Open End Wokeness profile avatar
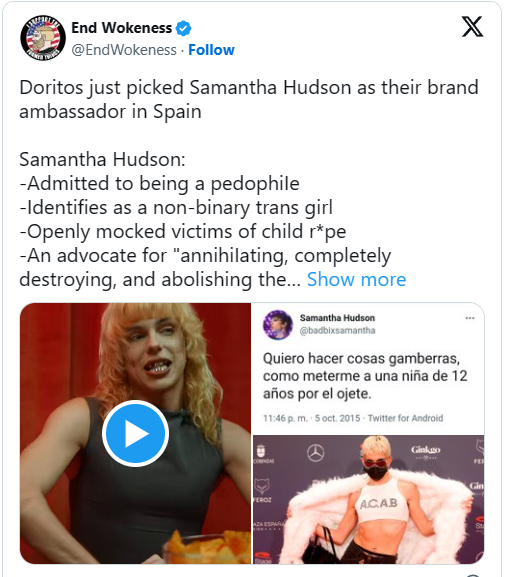 (43, 38)
